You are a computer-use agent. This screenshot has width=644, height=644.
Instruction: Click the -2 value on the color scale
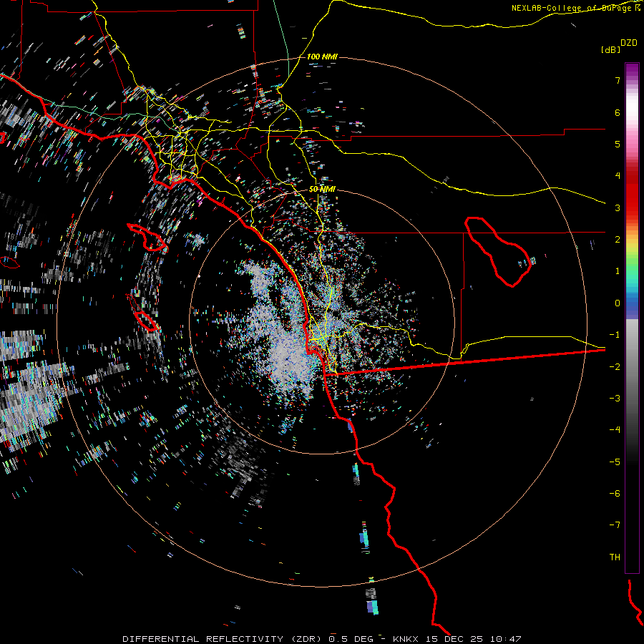(615, 366)
